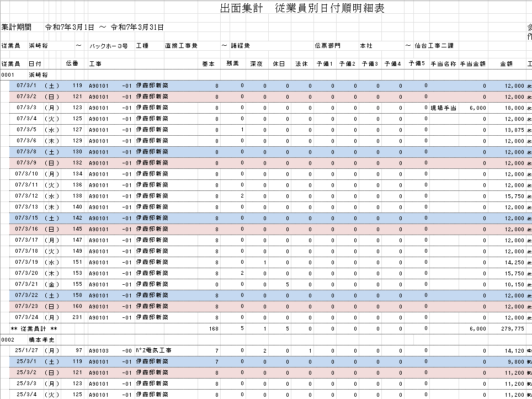
Task: Click the 工事 column header
Action: coord(95,64)
